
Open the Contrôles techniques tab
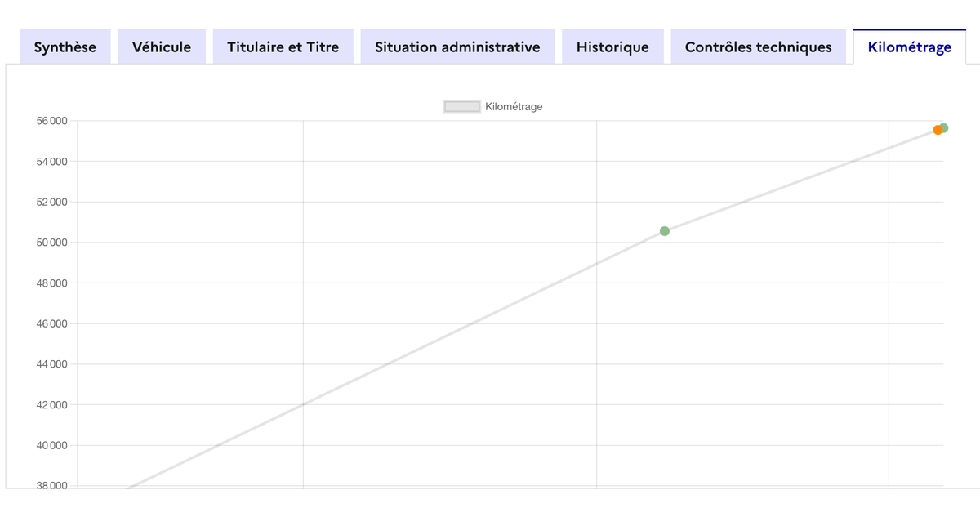[758, 47]
